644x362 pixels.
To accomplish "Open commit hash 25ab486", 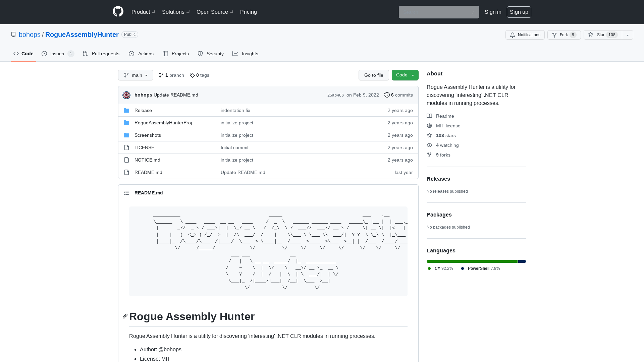I will 335,95.
